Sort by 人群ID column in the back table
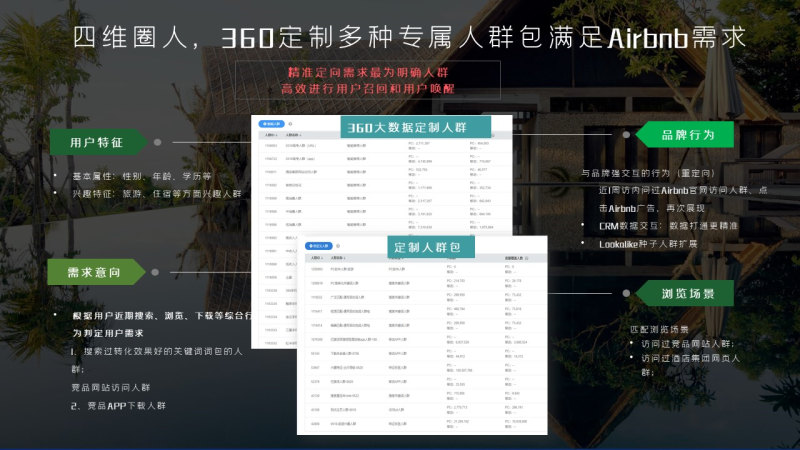This screenshot has width=800, height=450. [270, 135]
